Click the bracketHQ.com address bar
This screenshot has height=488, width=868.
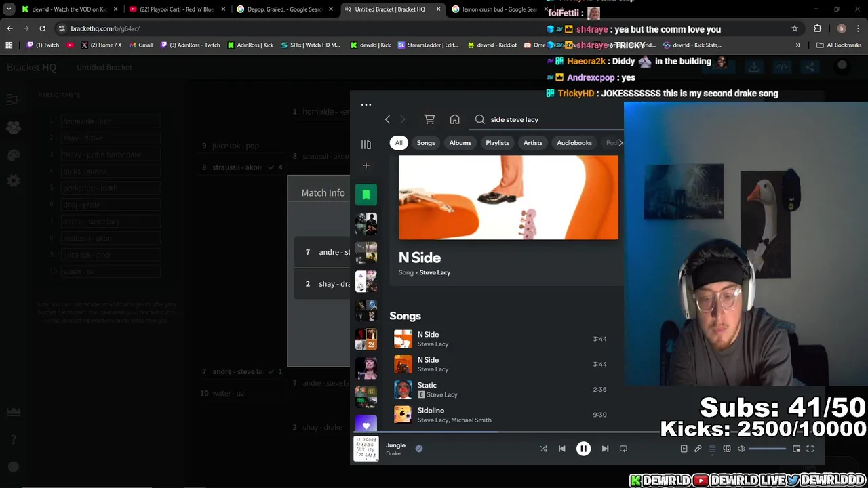(420, 28)
